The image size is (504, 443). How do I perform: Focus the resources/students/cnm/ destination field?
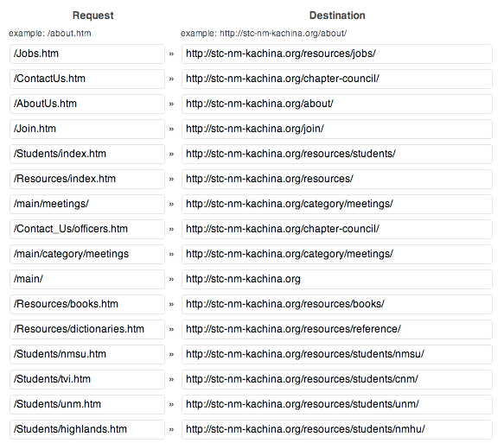click(337, 379)
